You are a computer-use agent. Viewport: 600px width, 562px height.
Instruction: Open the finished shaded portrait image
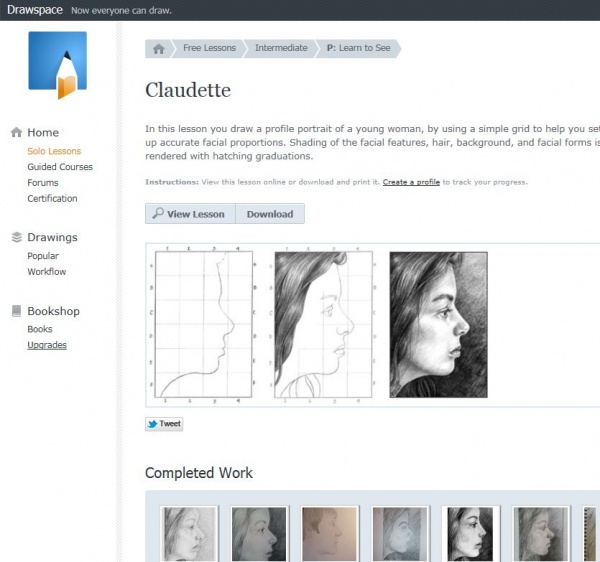click(439, 324)
